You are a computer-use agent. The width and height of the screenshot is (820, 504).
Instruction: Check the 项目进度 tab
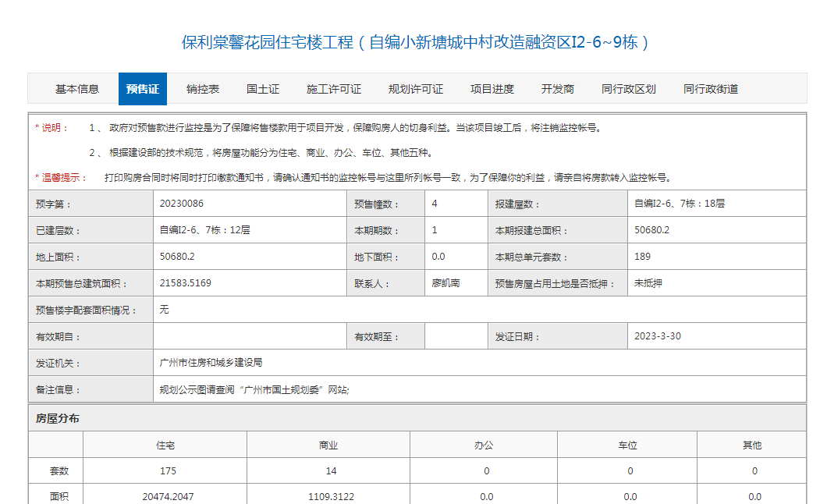click(492, 88)
